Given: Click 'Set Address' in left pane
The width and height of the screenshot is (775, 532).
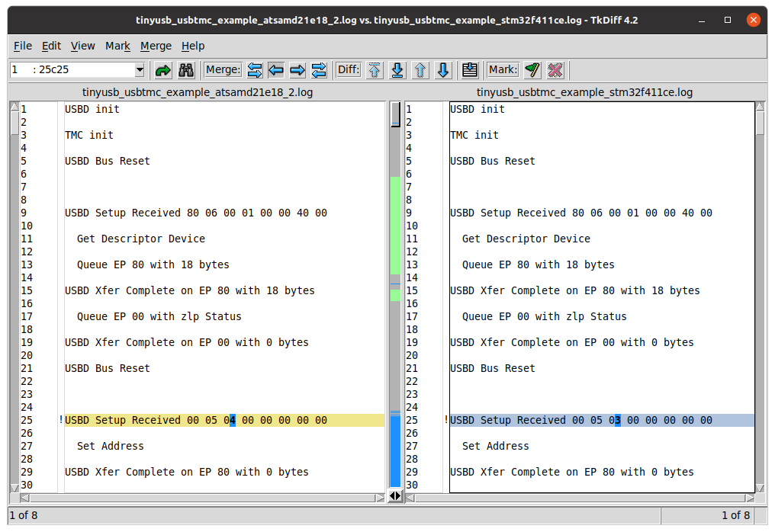Looking at the screenshot, I should pos(110,446).
